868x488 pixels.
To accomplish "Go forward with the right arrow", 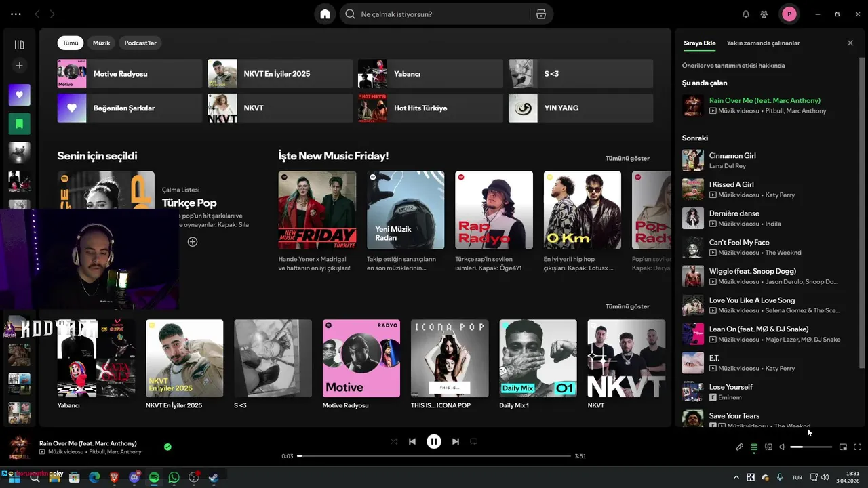I will pyautogui.click(x=53, y=14).
